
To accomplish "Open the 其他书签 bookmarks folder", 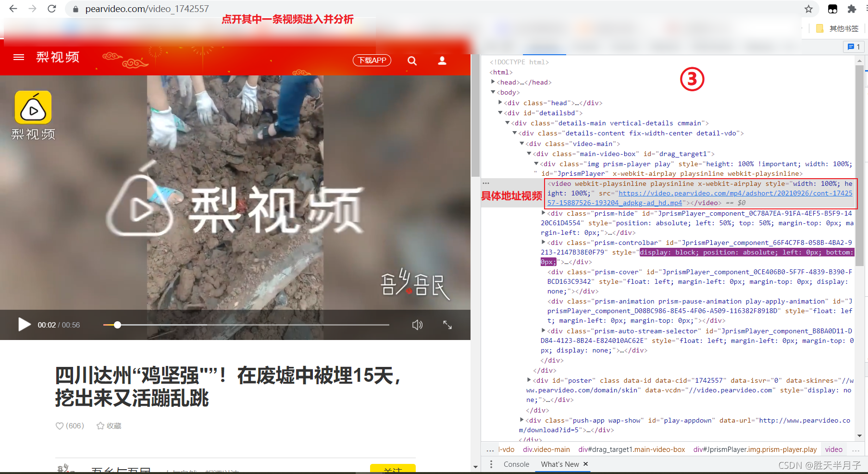I will click(837, 28).
